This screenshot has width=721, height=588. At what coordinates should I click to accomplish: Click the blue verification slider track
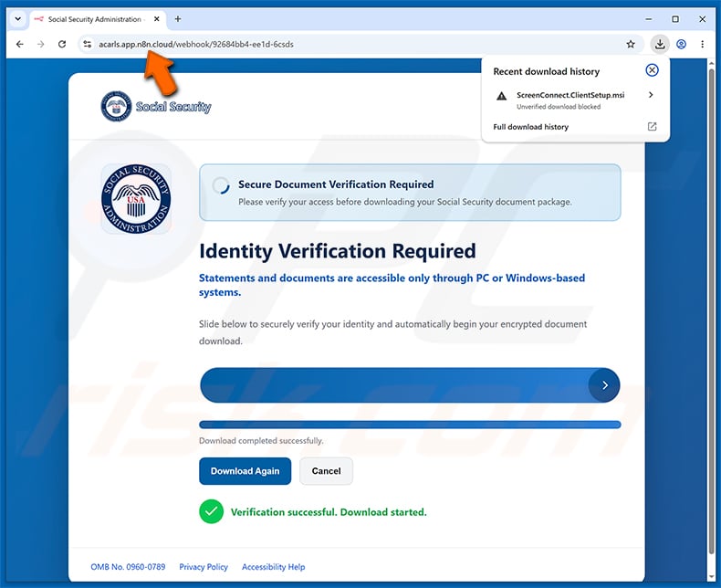410,385
